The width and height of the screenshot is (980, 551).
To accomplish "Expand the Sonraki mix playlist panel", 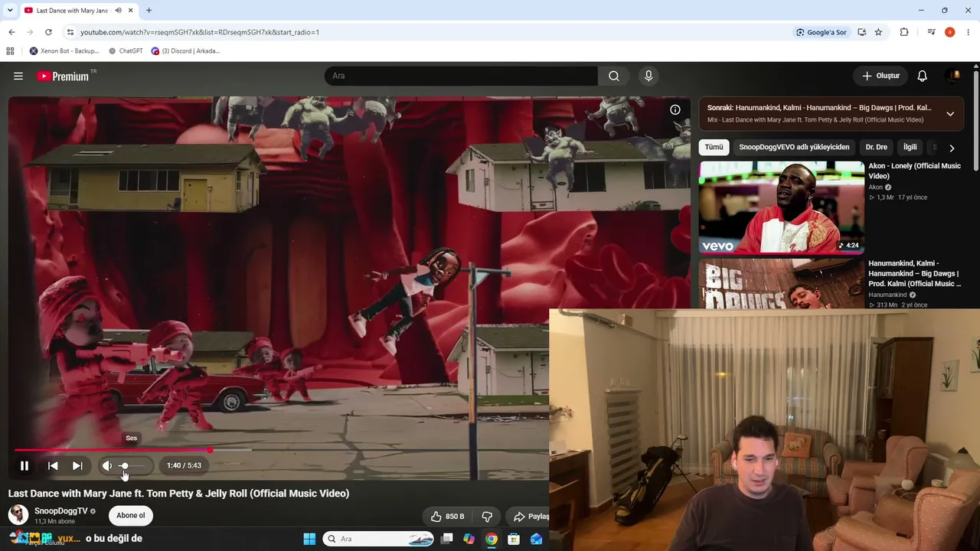I will click(x=950, y=114).
